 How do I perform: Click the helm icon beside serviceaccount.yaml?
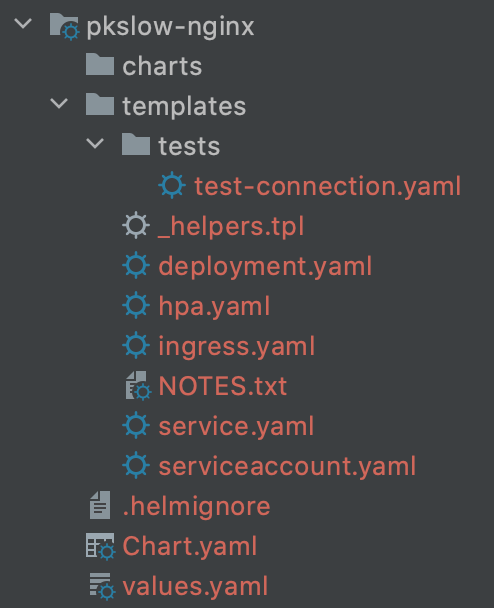(136, 465)
